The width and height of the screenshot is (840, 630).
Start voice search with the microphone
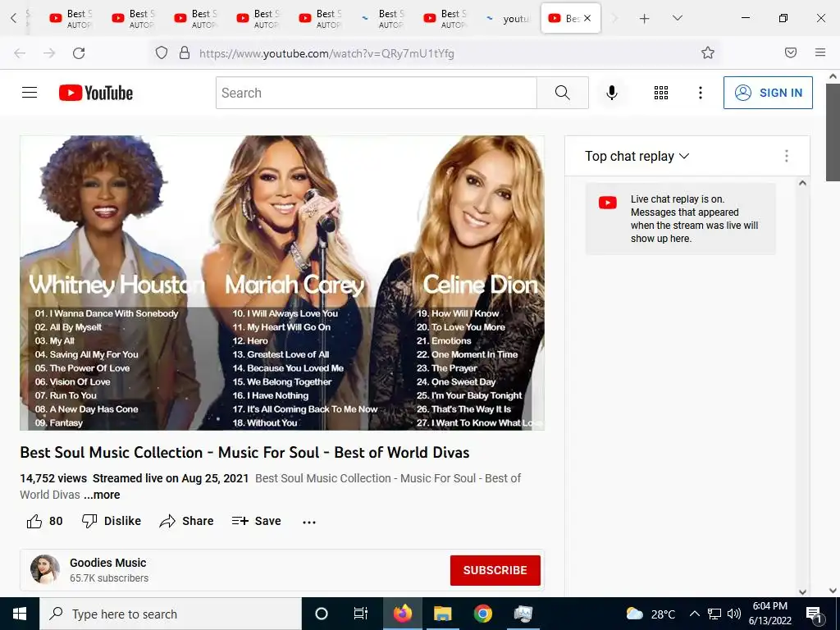(x=611, y=93)
